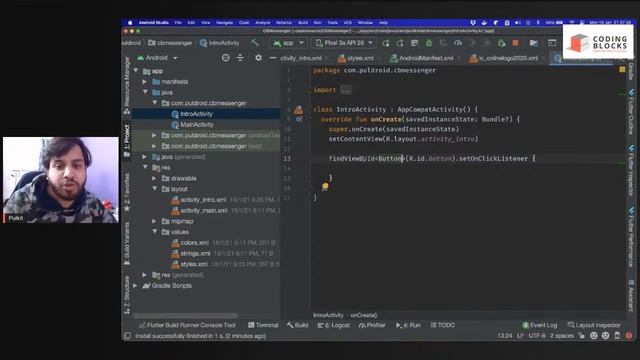This screenshot has height=360, width=640.
Task: Toggle the Favorites side tab
Action: click(127, 193)
